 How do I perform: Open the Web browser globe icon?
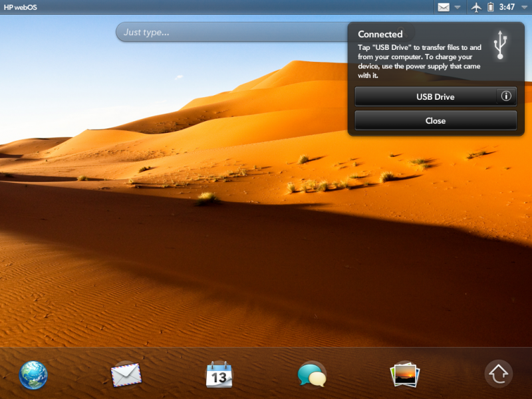click(33, 375)
